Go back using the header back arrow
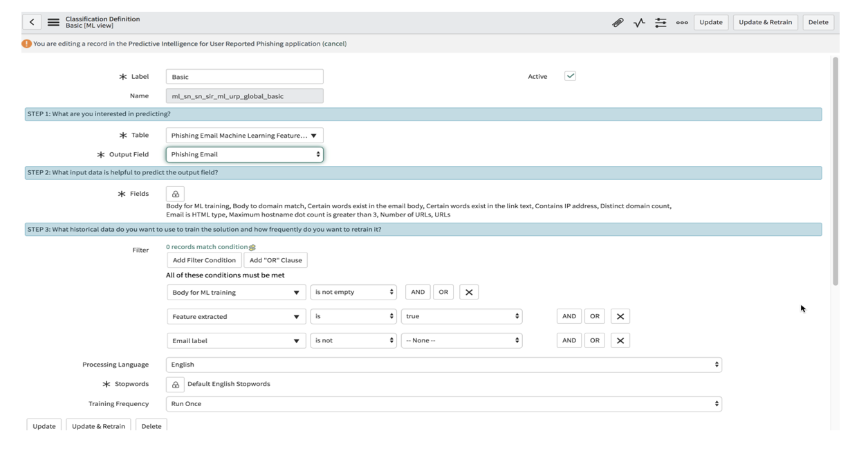Image resolution: width=868 pixels, height=458 pixels. tap(32, 22)
